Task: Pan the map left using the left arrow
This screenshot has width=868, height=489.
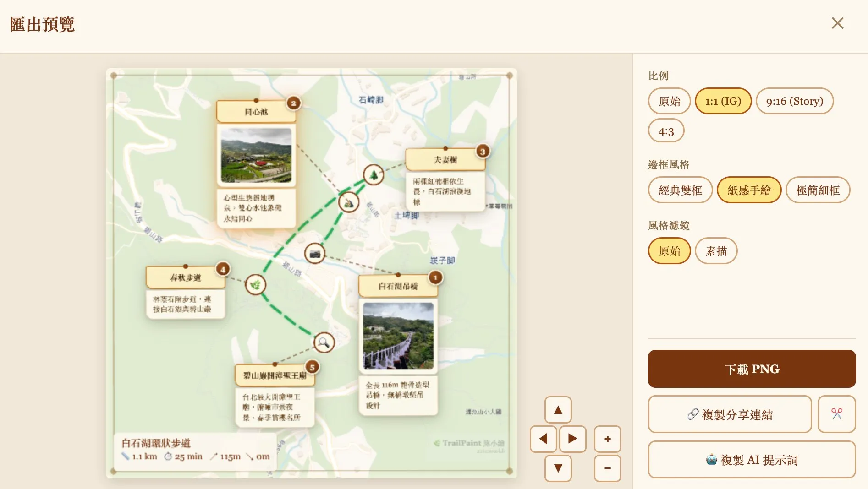Action: 543,439
